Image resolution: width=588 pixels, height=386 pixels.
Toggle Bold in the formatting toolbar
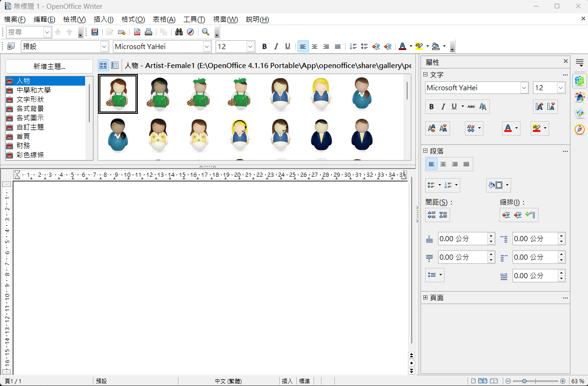(265, 46)
